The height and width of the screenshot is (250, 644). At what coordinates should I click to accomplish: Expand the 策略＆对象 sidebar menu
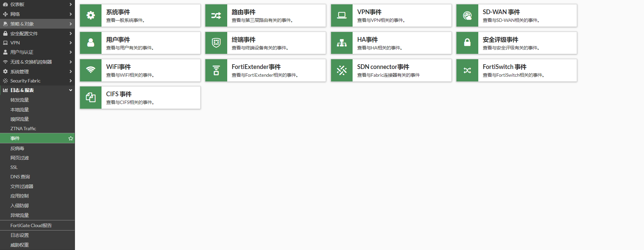[x=37, y=24]
